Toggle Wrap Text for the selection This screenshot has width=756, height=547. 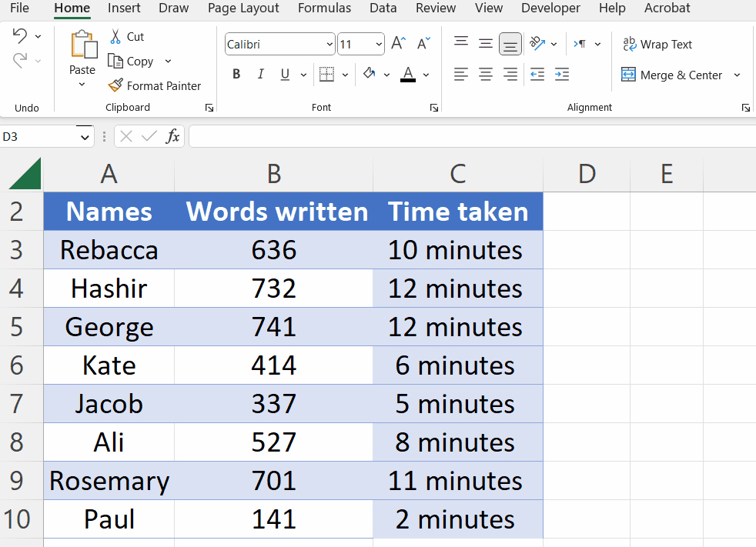tap(657, 44)
